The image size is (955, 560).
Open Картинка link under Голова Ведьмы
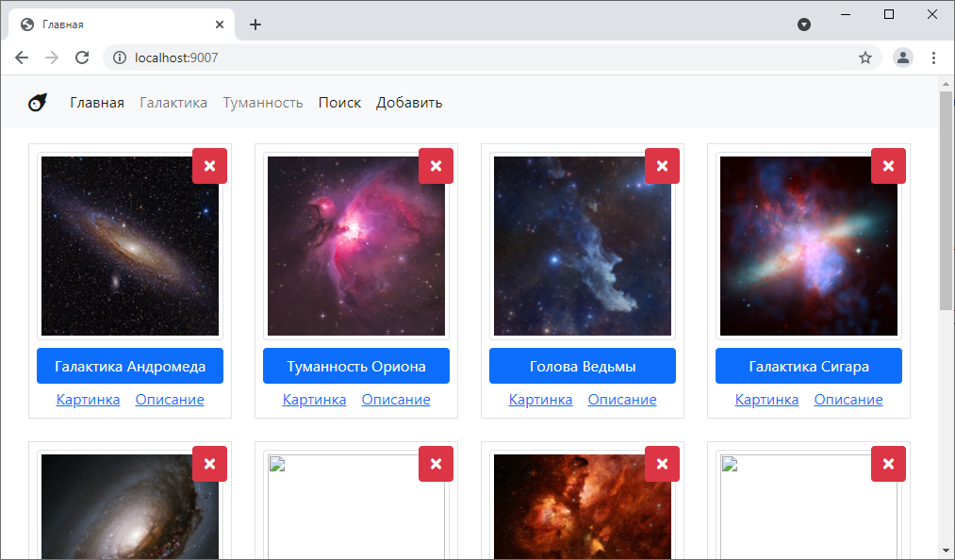click(x=540, y=400)
